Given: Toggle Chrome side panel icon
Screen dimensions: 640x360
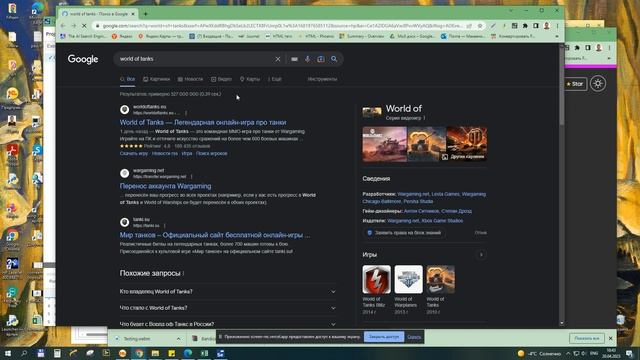Looking at the screenshot, I should (x=536, y=26).
